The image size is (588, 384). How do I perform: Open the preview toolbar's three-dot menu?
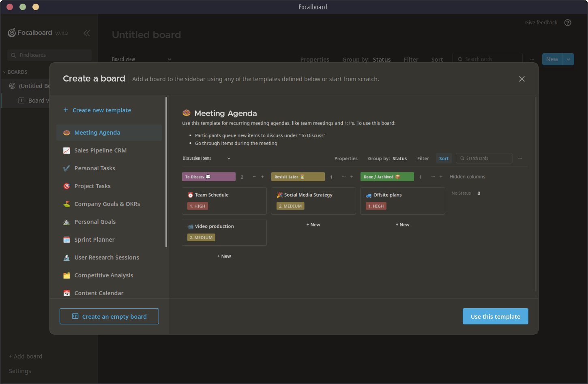(520, 159)
